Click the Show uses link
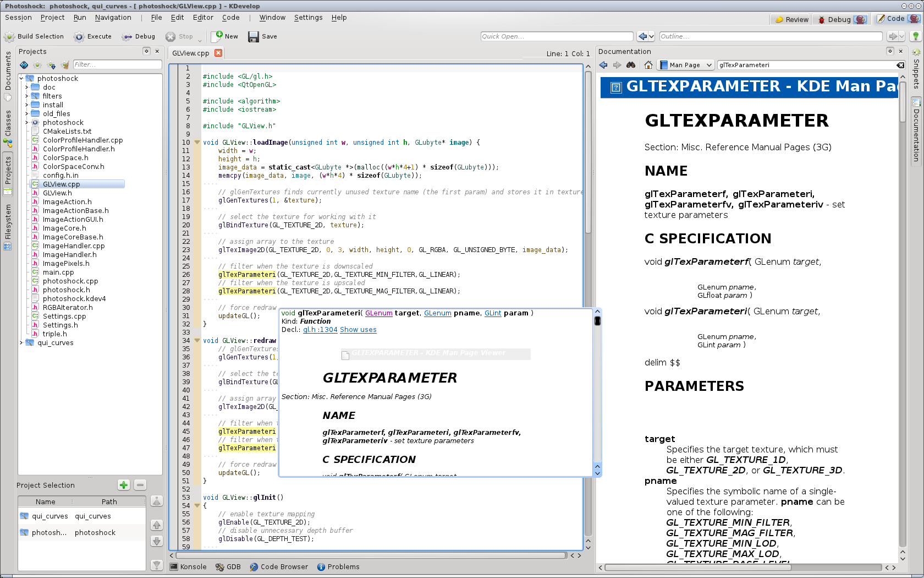924x578 pixels. (x=358, y=330)
